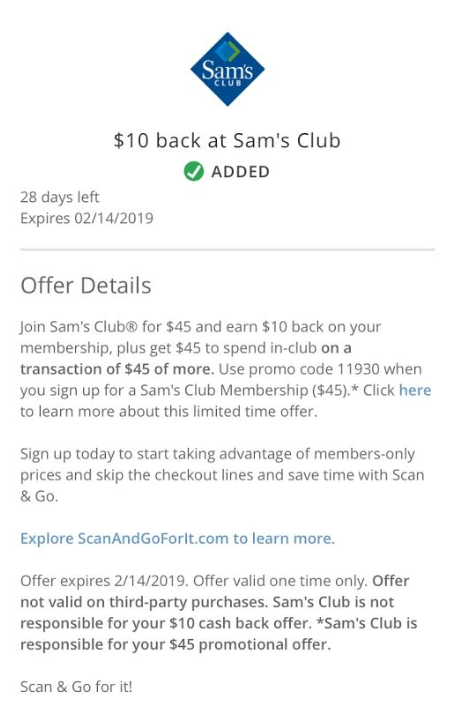Image resolution: width=458 pixels, height=712 pixels.
Task: Open the 'Explore ScanAndGoForIt.com to learn more' link
Action: 176,539
